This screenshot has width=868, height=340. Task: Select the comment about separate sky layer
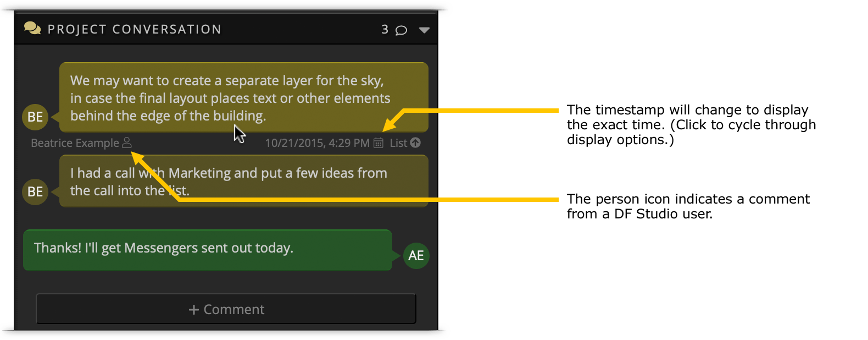[x=244, y=97]
